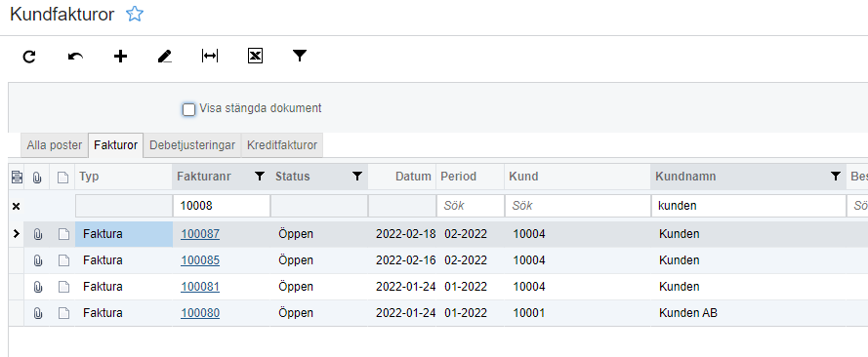Click the paperclip attachment icon for invoice 100087

(37, 234)
